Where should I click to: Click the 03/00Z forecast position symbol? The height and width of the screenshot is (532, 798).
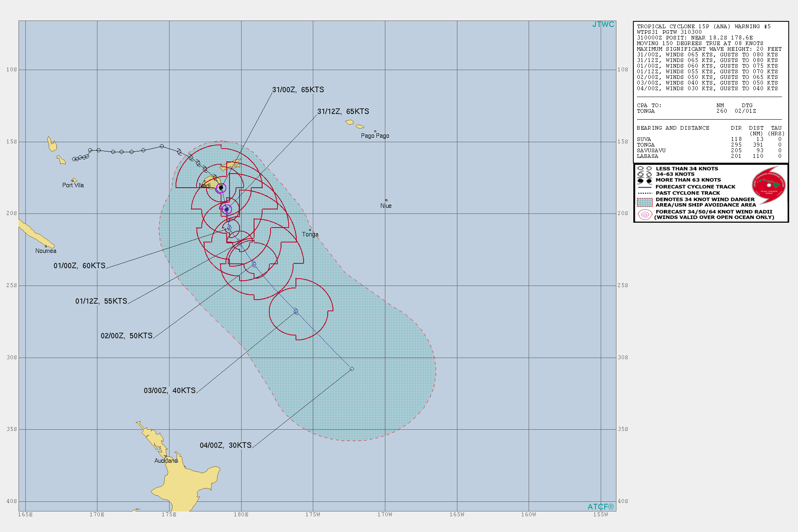(x=296, y=311)
